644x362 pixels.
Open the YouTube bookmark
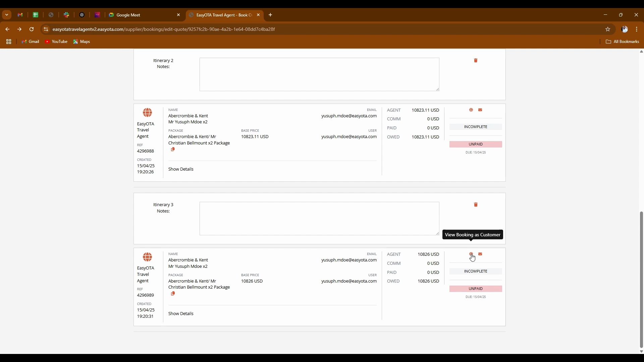coord(56,42)
